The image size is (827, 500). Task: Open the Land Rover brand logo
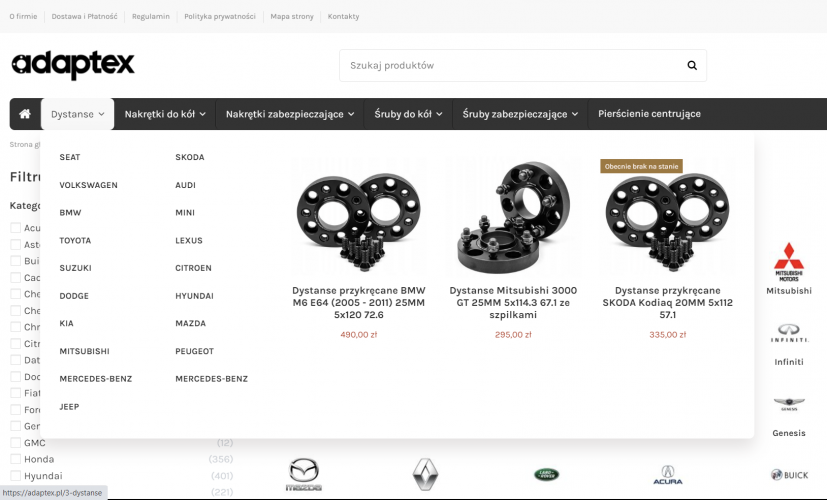click(546, 474)
